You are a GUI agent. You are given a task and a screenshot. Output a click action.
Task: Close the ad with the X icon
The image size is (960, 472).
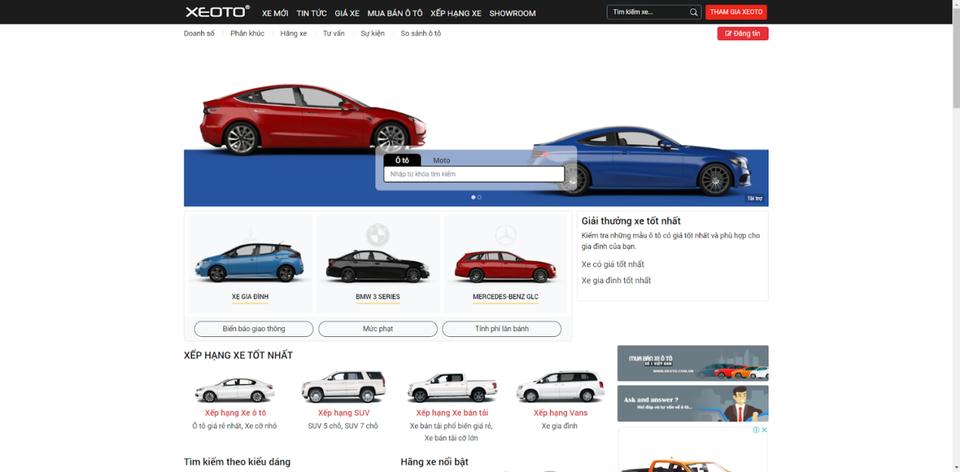click(x=764, y=430)
